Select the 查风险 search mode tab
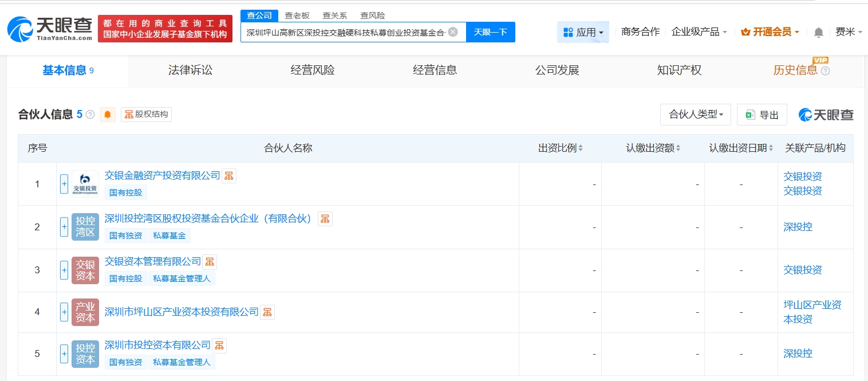868x381 pixels. coord(373,15)
